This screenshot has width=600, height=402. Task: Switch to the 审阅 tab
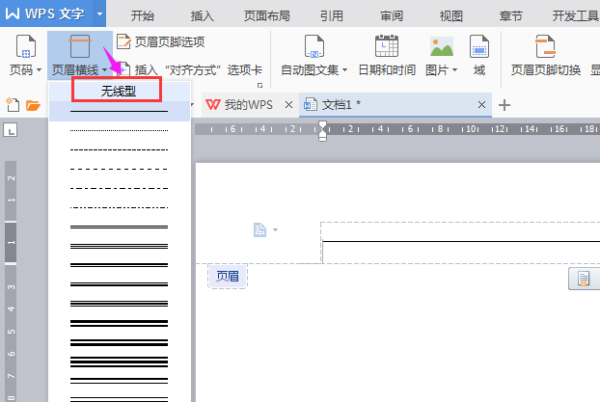(391, 16)
